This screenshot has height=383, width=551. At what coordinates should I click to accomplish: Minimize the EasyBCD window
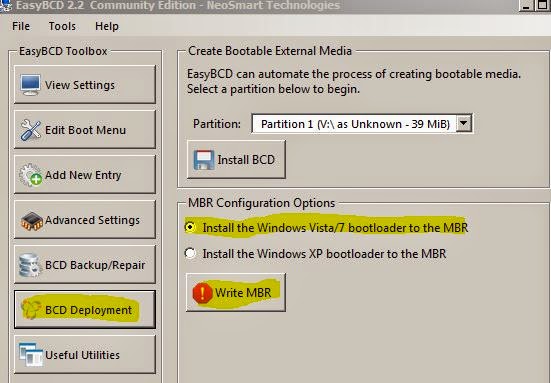pos(526,6)
